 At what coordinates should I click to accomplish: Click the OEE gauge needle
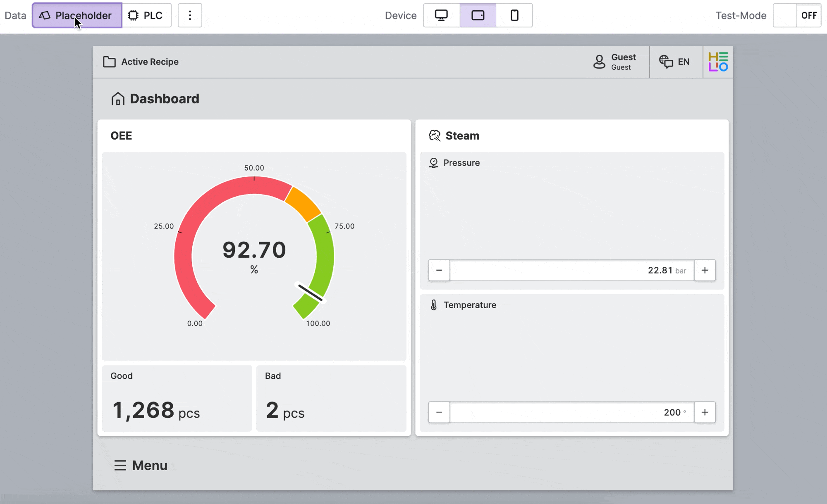pyautogui.click(x=311, y=293)
